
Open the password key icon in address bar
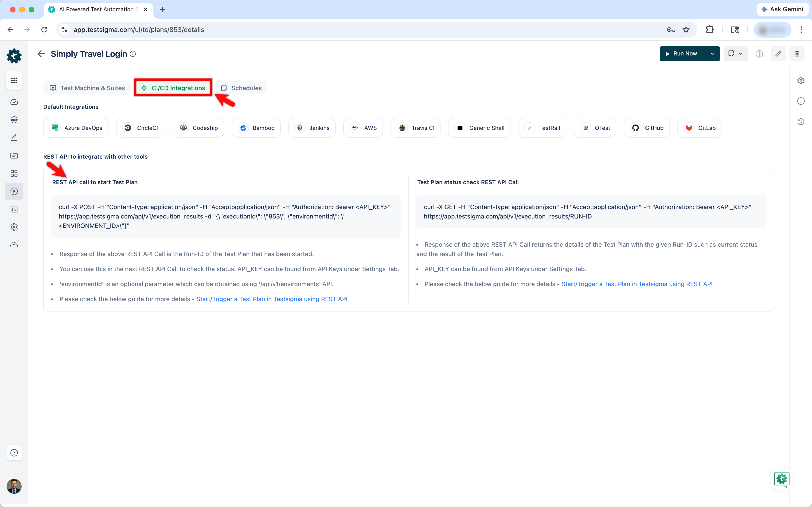tap(671, 30)
